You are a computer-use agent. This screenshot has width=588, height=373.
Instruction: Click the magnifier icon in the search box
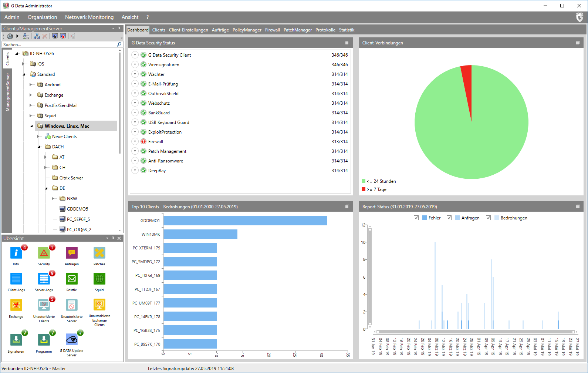pos(119,44)
